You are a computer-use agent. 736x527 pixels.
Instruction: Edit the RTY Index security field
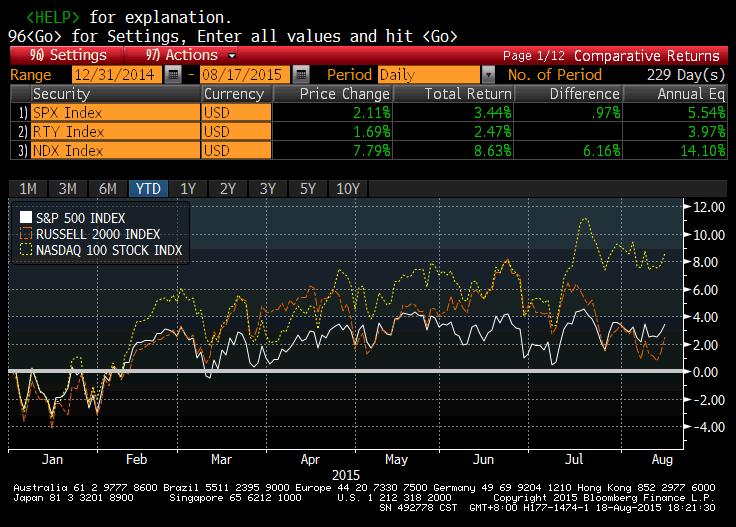pos(115,131)
